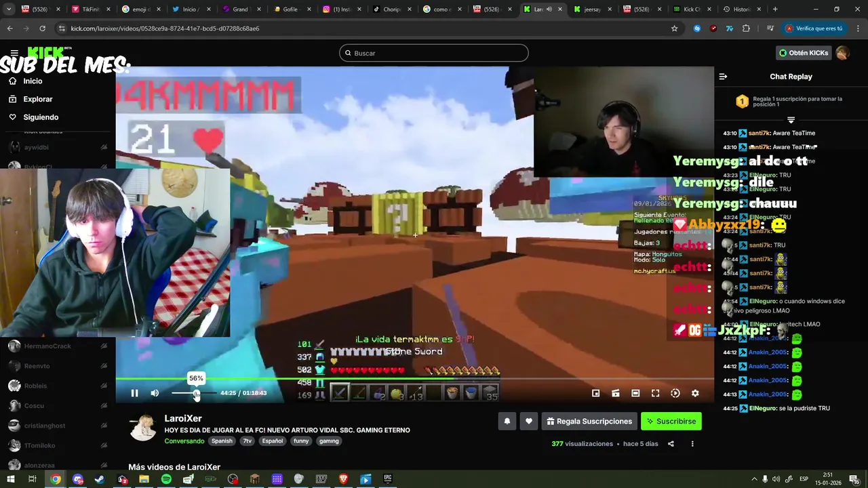868x488 pixels.
Task: Adjust the video volume slider
Action: pos(193,393)
